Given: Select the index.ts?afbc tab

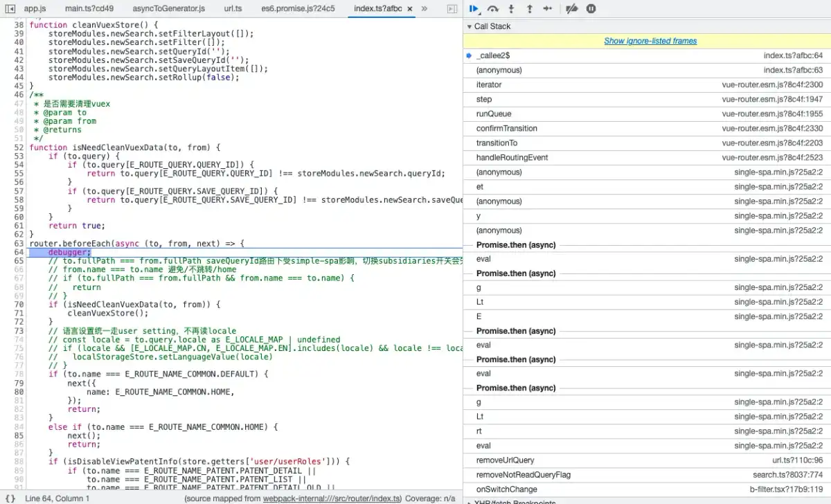Looking at the screenshot, I should 377,9.
